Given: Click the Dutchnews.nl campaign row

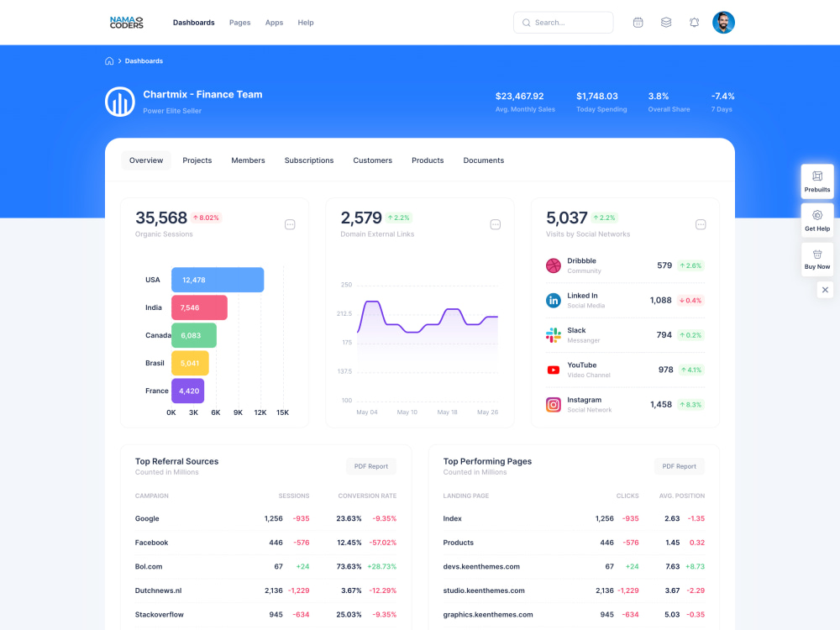Looking at the screenshot, I should coord(265,591).
